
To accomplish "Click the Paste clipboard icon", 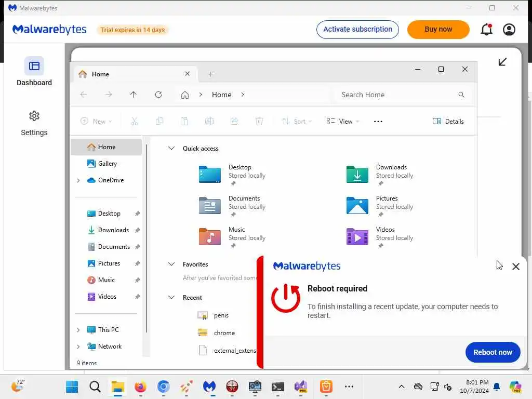I will [x=184, y=121].
